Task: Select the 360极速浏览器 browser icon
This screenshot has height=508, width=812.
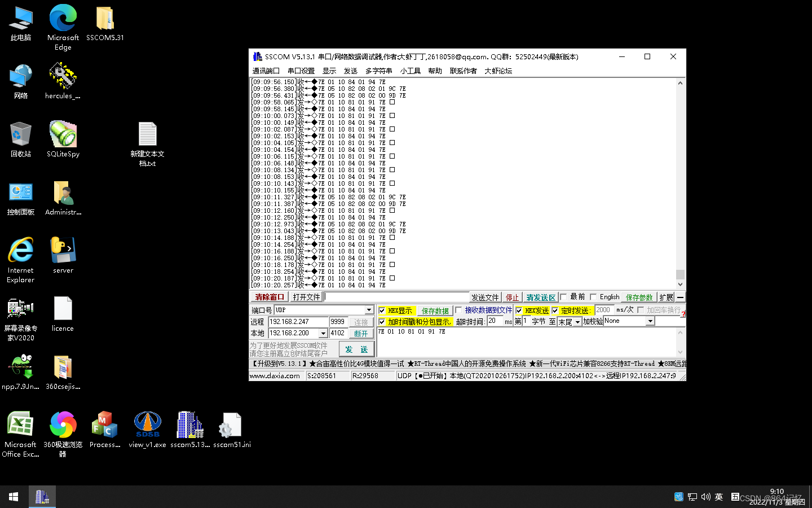Action: [x=63, y=434]
